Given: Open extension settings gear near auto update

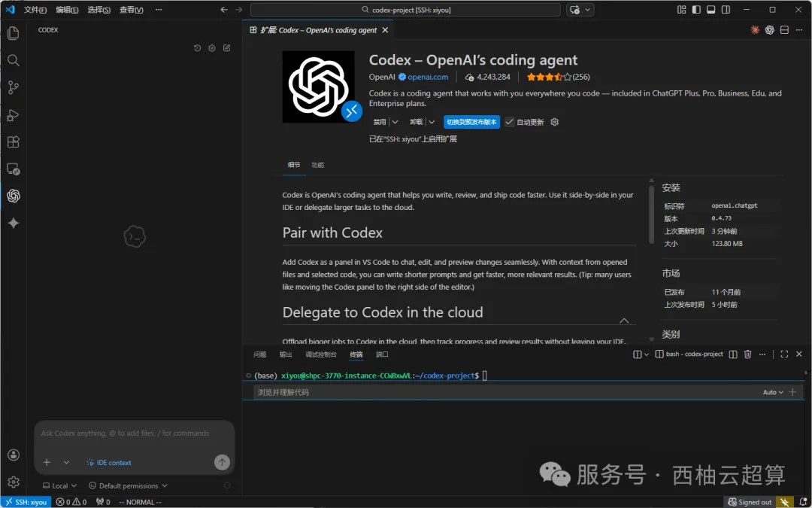Looking at the screenshot, I should [555, 123].
